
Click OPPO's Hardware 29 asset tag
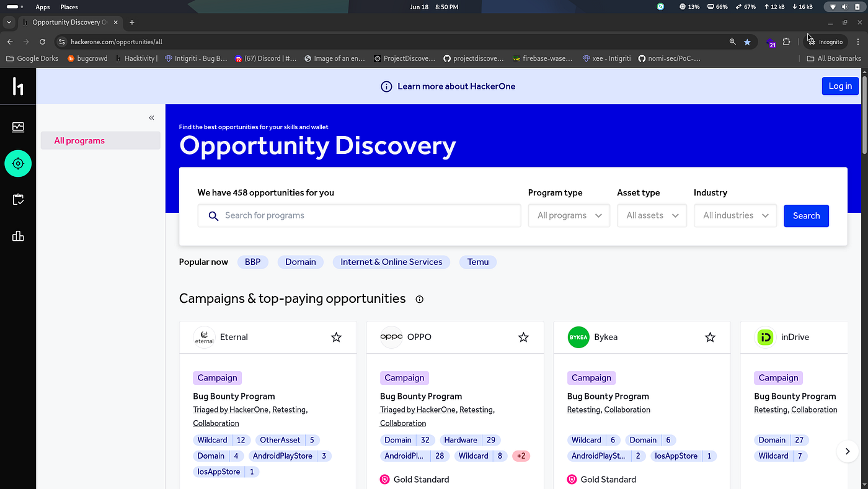[469, 440]
